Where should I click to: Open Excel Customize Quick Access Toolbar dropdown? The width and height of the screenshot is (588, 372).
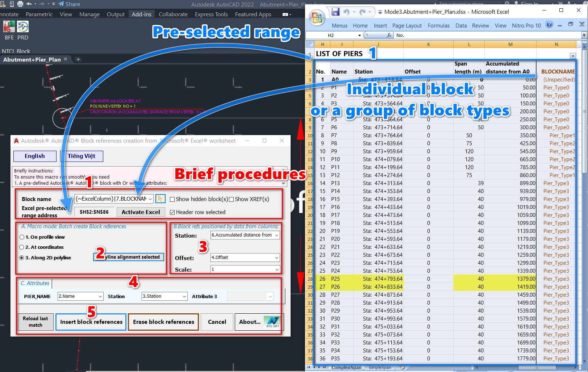coord(380,12)
